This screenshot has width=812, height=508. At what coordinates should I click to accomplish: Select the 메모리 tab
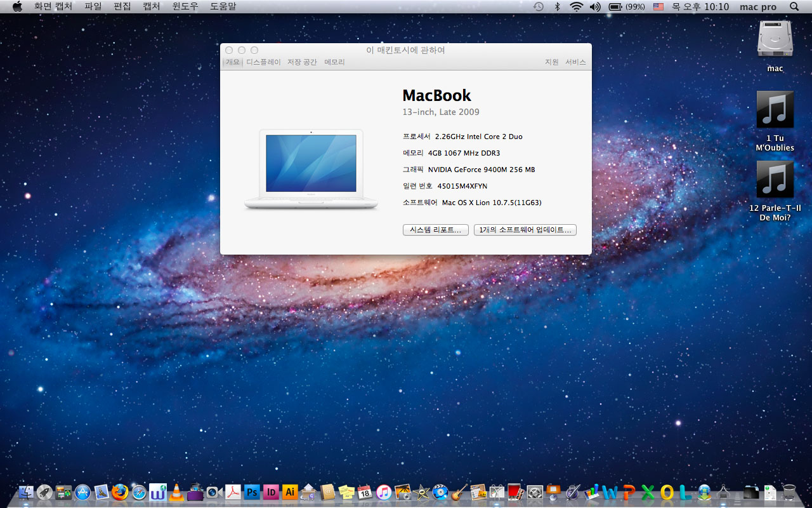click(x=334, y=62)
